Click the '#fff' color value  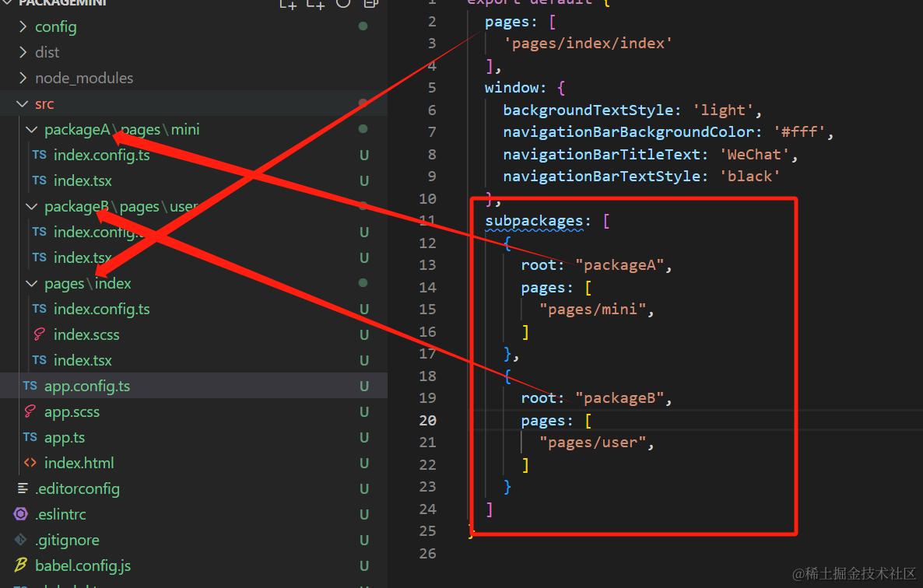799,132
